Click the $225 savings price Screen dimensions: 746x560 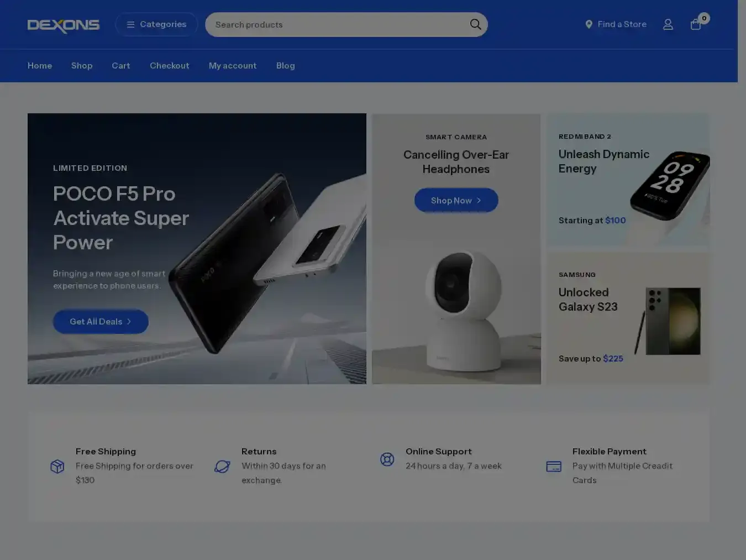click(x=613, y=359)
